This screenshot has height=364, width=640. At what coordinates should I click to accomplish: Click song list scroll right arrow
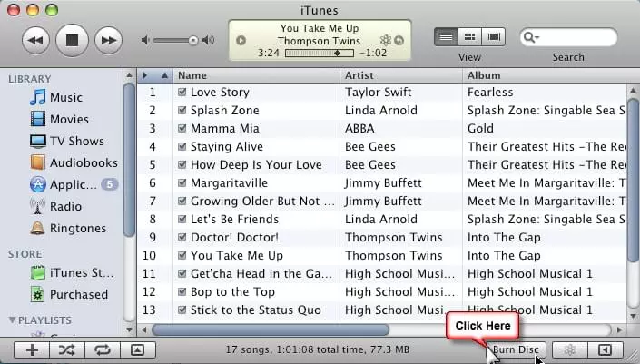(620, 330)
